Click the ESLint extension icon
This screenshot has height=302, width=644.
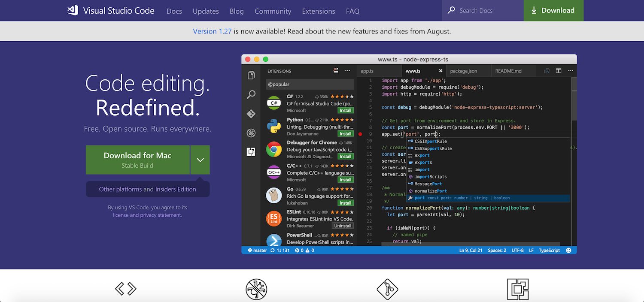(x=273, y=219)
